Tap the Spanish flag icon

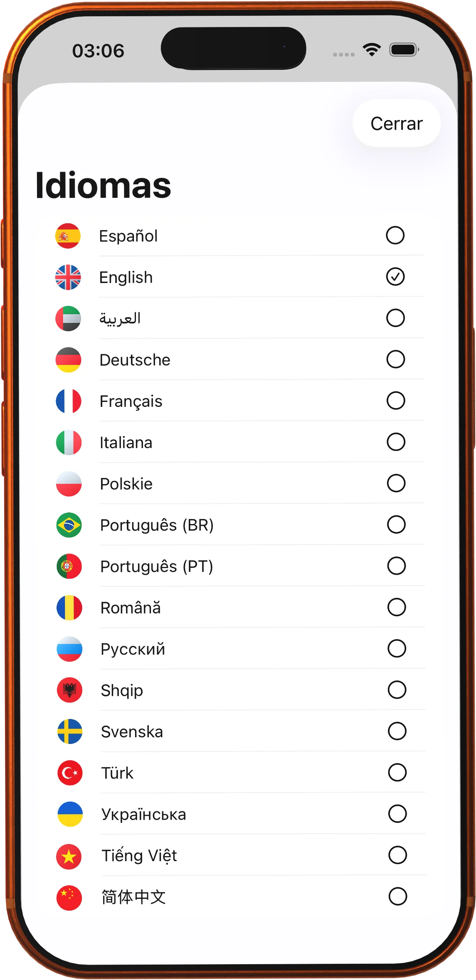68,236
